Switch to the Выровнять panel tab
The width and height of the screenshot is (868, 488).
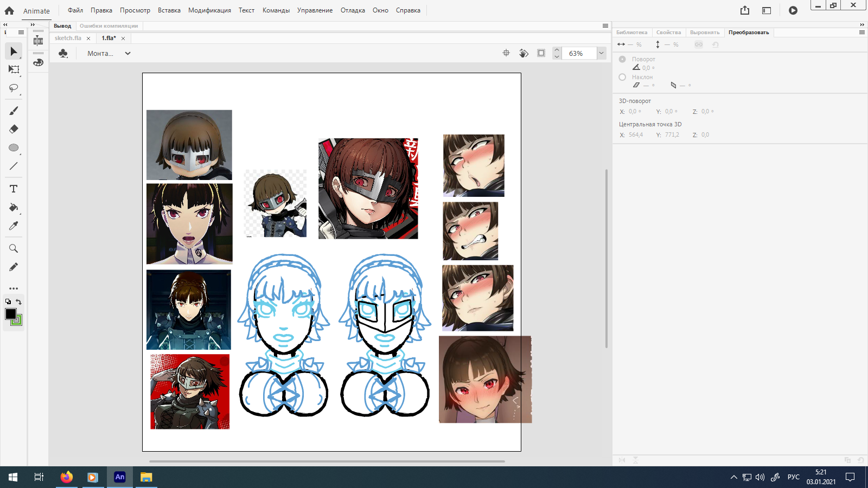705,33
